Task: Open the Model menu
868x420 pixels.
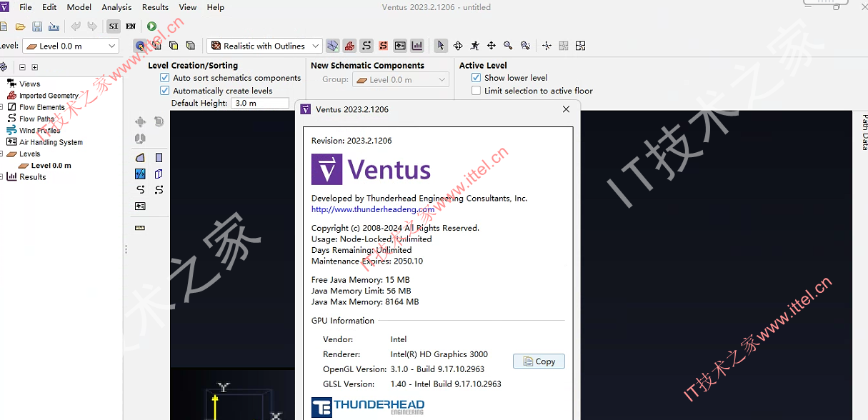Action: [79, 7]
